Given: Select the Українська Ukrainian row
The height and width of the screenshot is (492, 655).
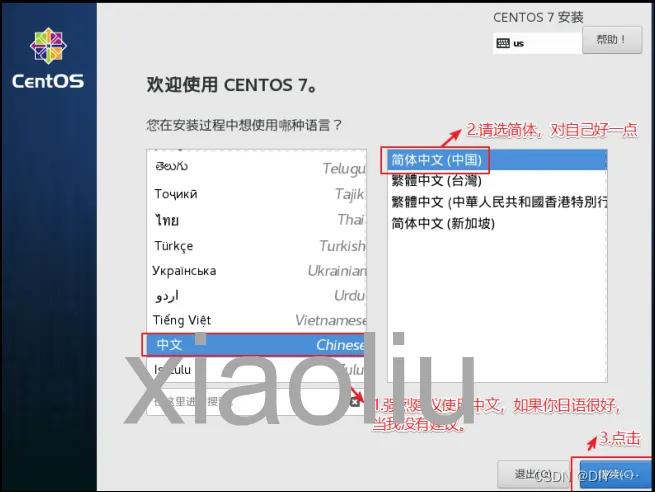Looking at the screenshot, I should click(x=257, y=271).
